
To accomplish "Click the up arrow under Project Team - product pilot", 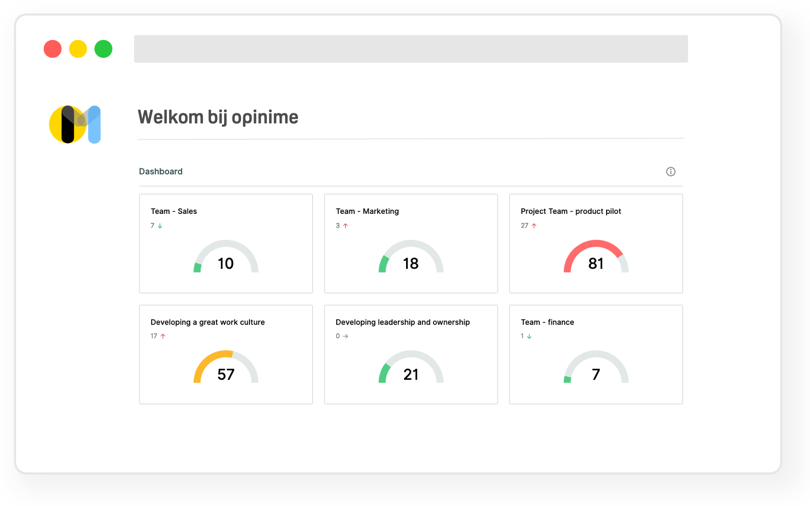I will pyautogui.click(x=534, y=226).
